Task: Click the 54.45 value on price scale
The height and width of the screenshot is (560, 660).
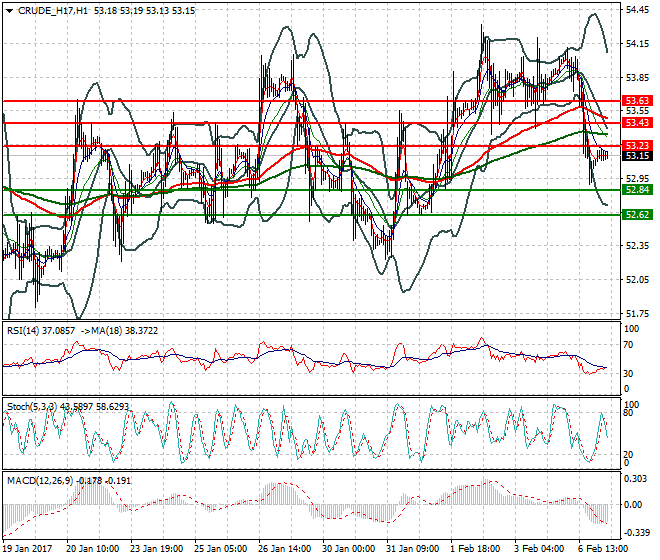Action: tap(638, 10)
